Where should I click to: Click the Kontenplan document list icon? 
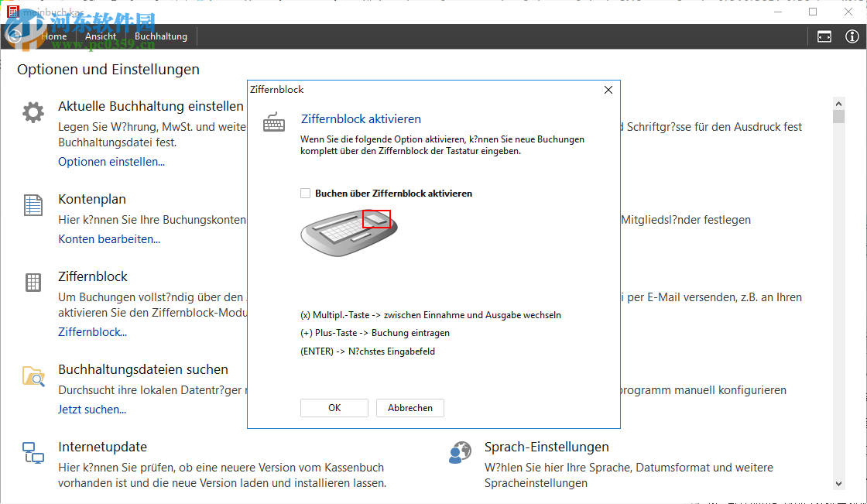click(33, 205)
